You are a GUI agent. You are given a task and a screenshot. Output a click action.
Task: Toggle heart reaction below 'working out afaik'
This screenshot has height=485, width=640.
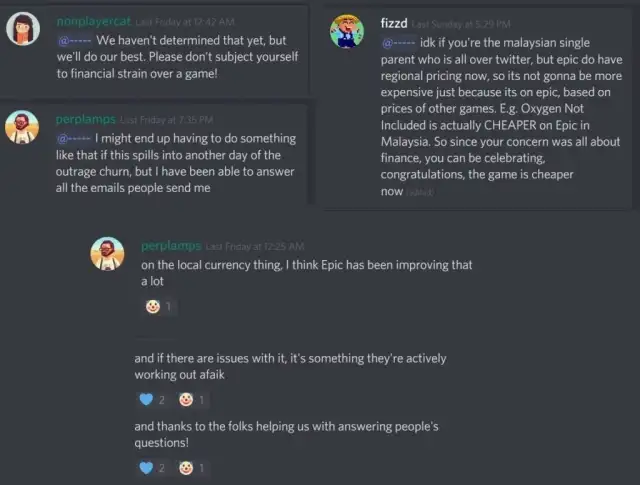pyautogui.click(x=152, y=400)
